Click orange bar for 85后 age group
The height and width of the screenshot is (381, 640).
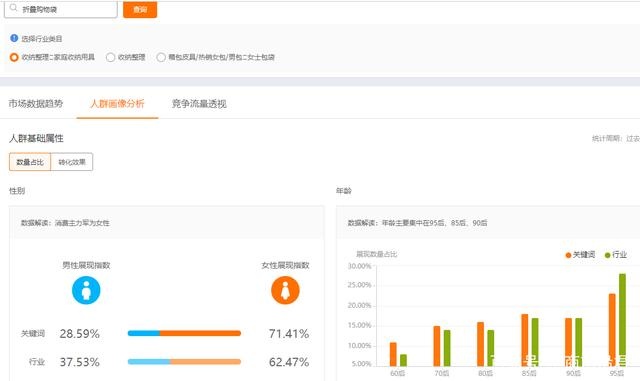pyautogui.click(x=524, y=340)
